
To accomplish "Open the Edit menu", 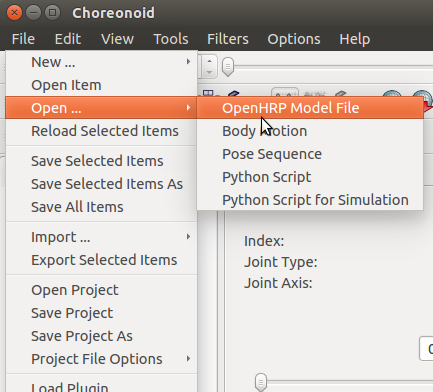I will (68, 39).
